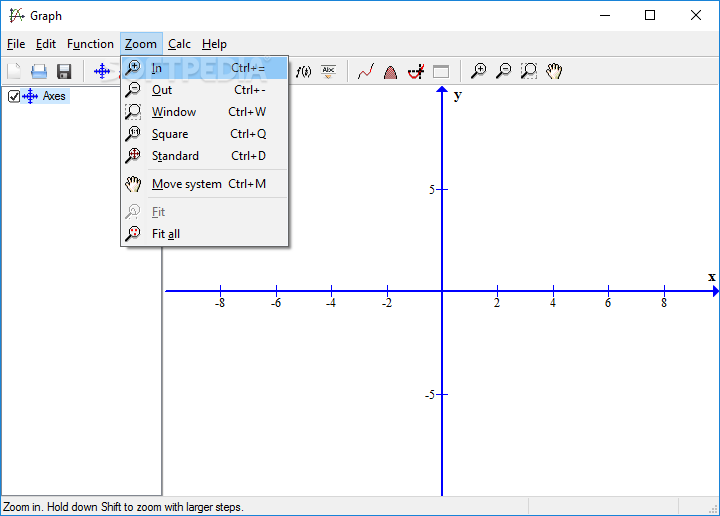The image size is (720, 516).
Task: Open the Function menu
Action: coord(90,44)
